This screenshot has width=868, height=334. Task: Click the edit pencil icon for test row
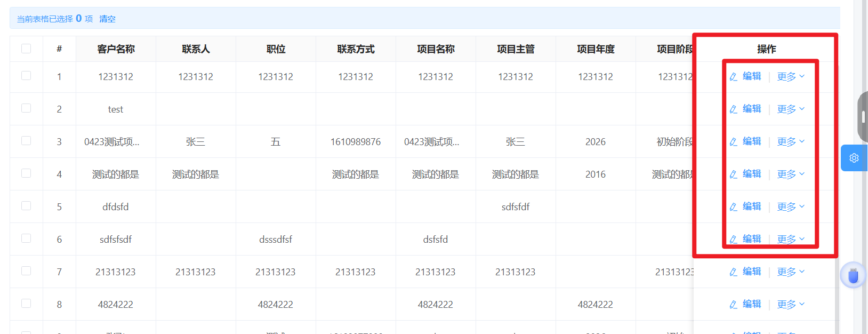(734, 109)
